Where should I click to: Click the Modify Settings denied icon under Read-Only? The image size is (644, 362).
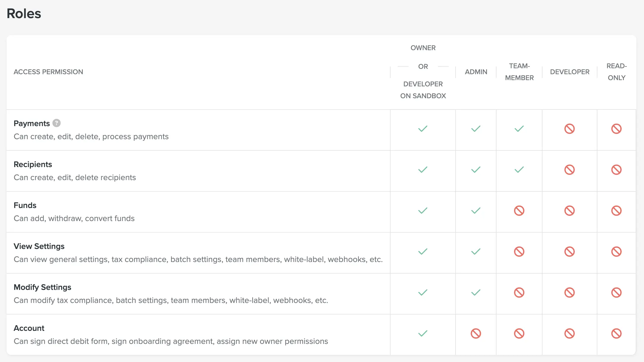click(x=616, y=293)
